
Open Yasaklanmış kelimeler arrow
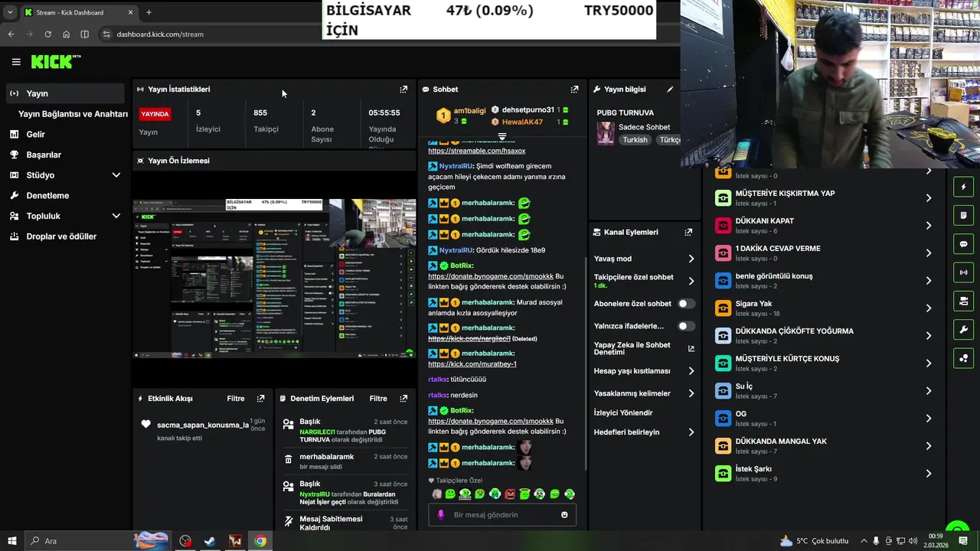coord(691,393)
